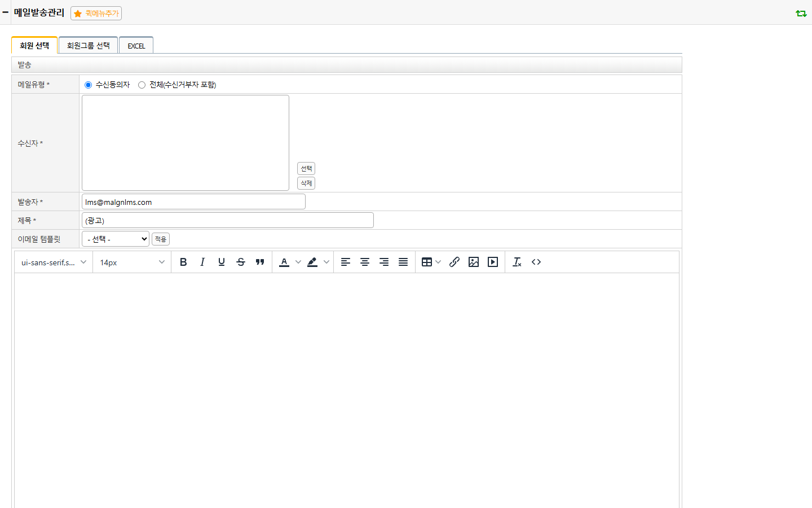Switch to the 회원그룹 선택 tab
The width and height of the screenshot is (812, 508).
pos(89,45)
